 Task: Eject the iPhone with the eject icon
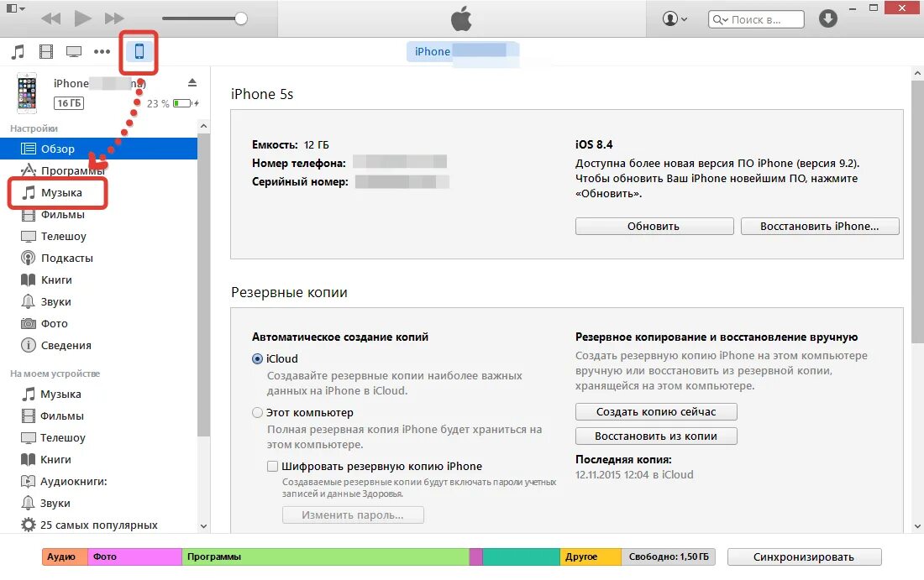tap(192, 82)
